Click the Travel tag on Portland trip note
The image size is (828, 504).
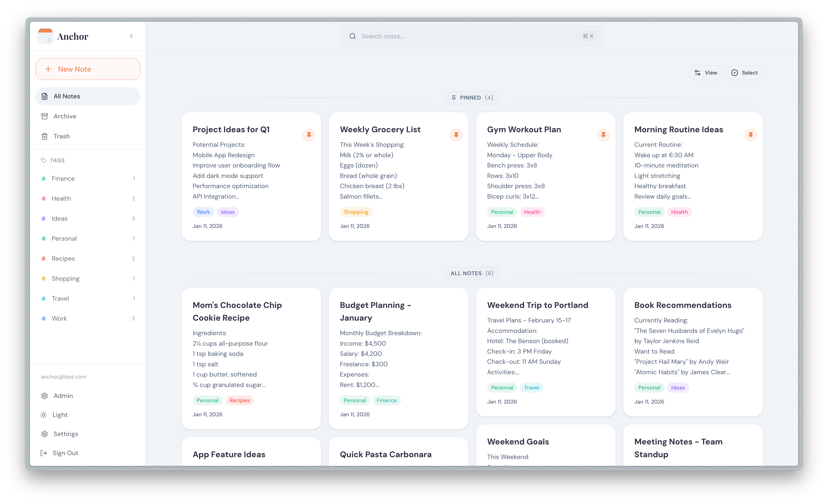tap(531, 388)
